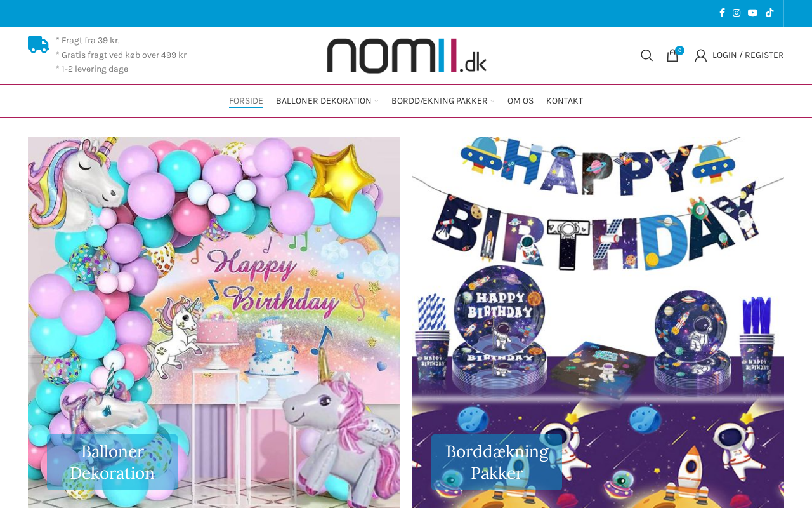The height and width of the screenshot is (508, 812).
Task: Open the space birthday tableware image
Action: click(598, 286)
